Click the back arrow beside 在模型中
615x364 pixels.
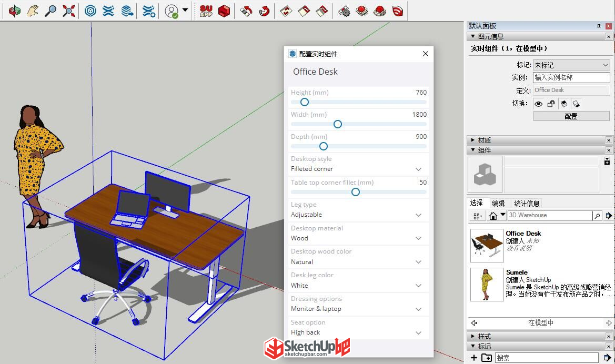(474, 323)
